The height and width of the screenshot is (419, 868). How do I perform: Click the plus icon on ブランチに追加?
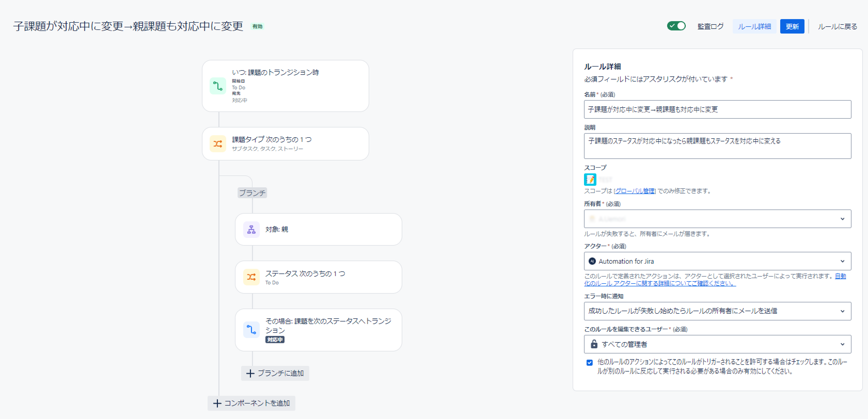tap(250, 373)
